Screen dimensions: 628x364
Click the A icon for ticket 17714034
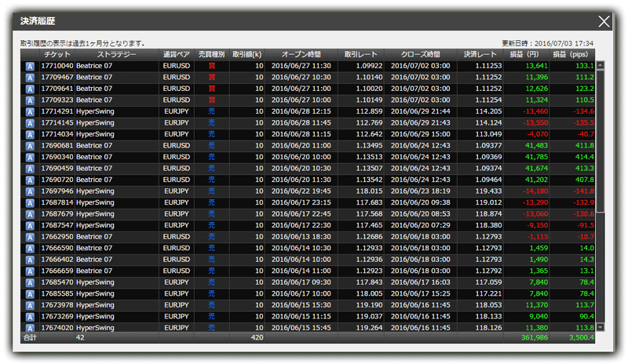click(30, 135)
